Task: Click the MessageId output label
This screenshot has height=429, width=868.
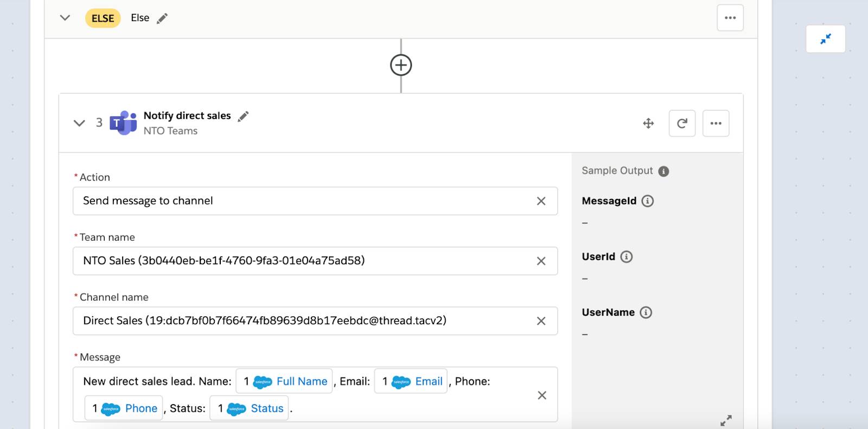Action: tap(609, 201)
